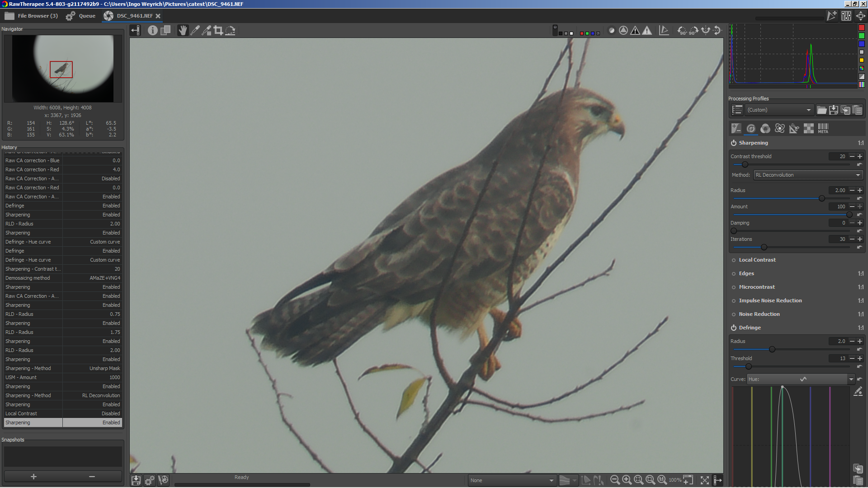Choose the straighten/rotate line tool
This screenshot has width=868, height=488.
pos(230,30)
